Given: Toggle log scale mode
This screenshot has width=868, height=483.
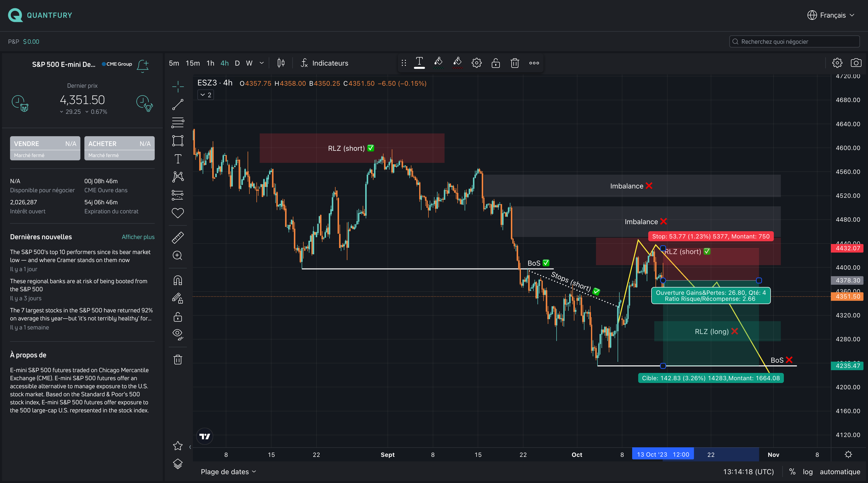Looking at the screenshot, I should (808, 472).
